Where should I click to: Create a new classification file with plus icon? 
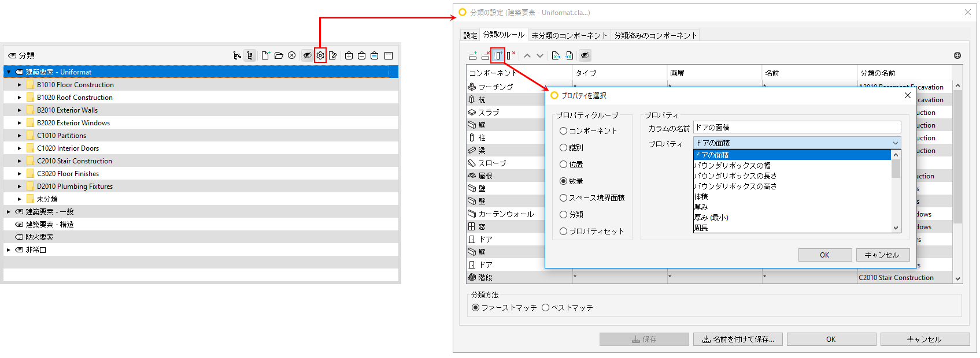coord(265,55)
